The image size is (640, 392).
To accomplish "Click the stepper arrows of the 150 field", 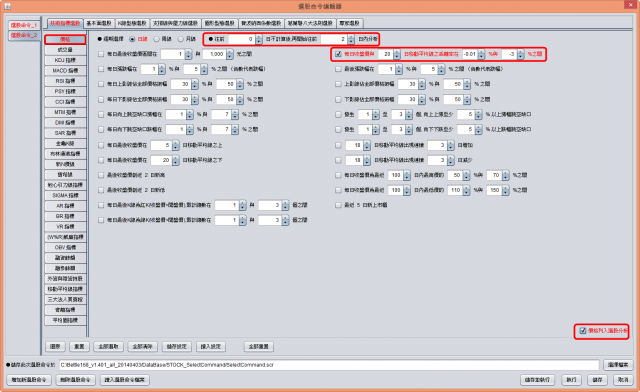I will [506, 190].
